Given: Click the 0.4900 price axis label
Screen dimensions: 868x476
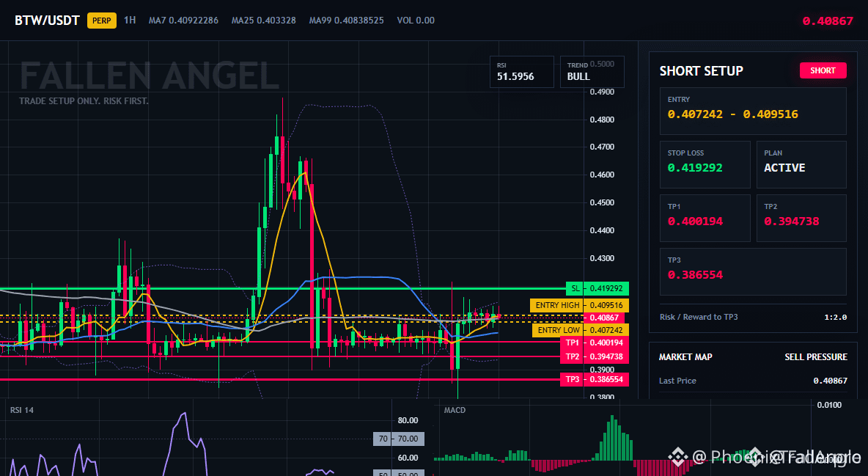Looking at the screenshot, I should point(602,92).
